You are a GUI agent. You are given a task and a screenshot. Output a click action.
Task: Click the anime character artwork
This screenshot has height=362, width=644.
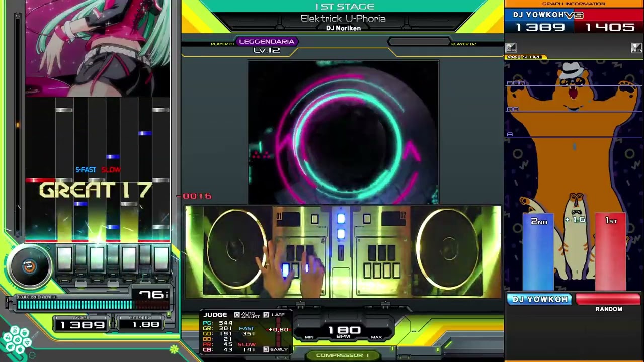click(x=98, y=48)
